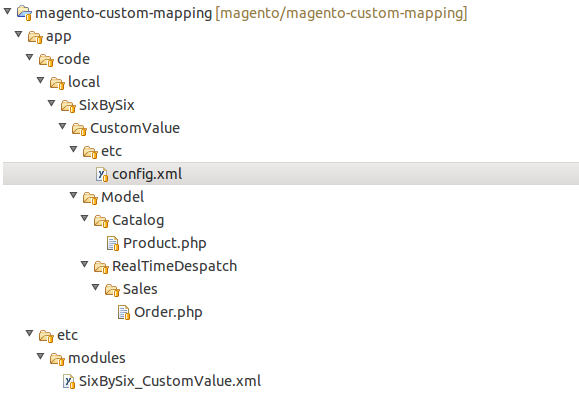Click the Model folder icon
The image size is (579, 396).
point(90,198)
